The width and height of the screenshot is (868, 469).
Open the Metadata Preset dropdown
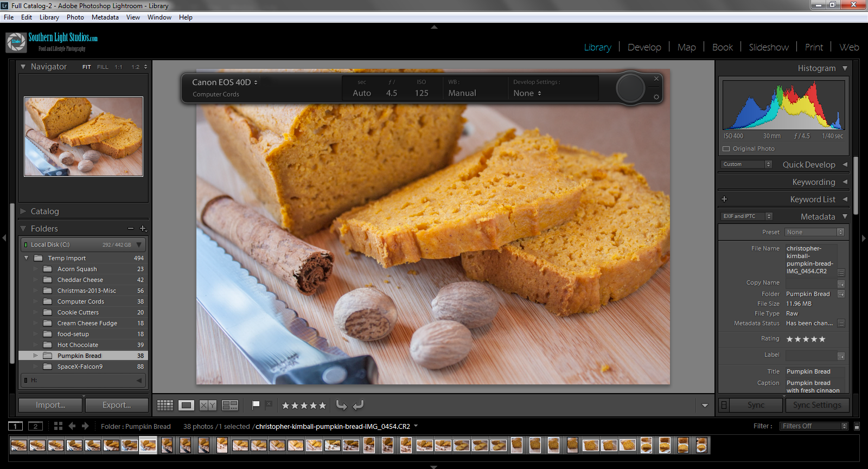[x=815, y=232]
